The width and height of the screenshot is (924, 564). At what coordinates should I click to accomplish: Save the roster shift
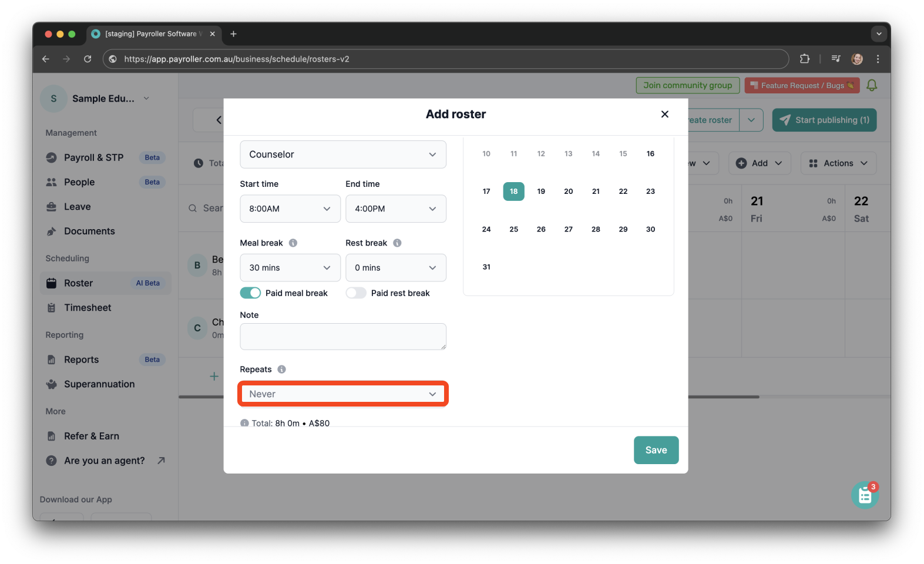point(656,450)
